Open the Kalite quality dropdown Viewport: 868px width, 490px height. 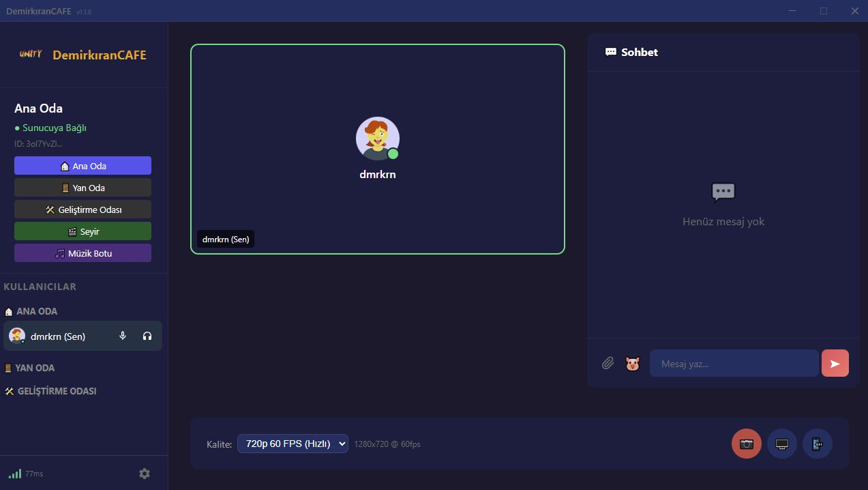click(293, 444)
